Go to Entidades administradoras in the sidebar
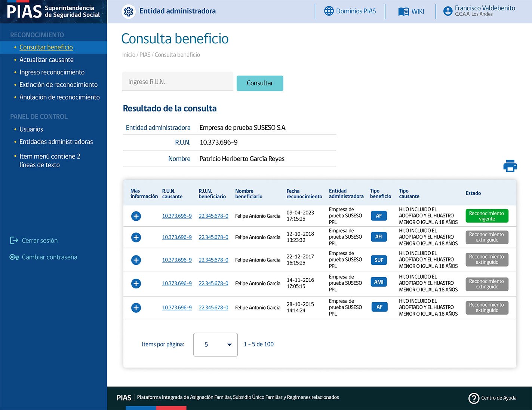The width and height of the screenshot is (532, 410). (x=56, y=142)
